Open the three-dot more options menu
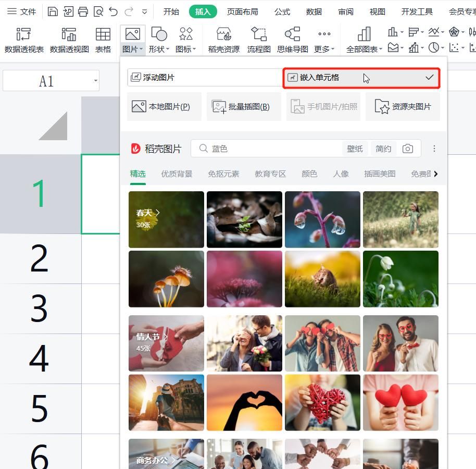 (x=434, y=149)
